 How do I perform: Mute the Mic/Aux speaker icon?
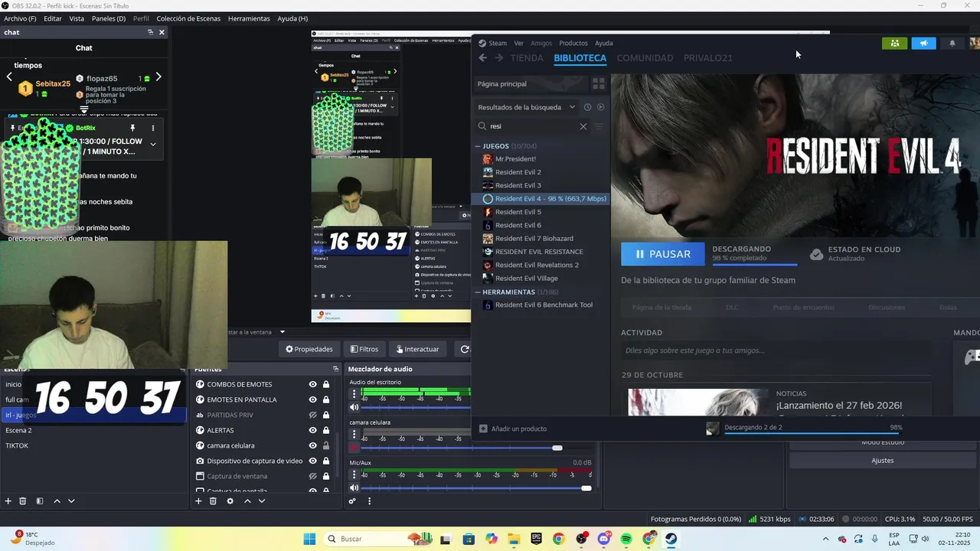[354, 487]
